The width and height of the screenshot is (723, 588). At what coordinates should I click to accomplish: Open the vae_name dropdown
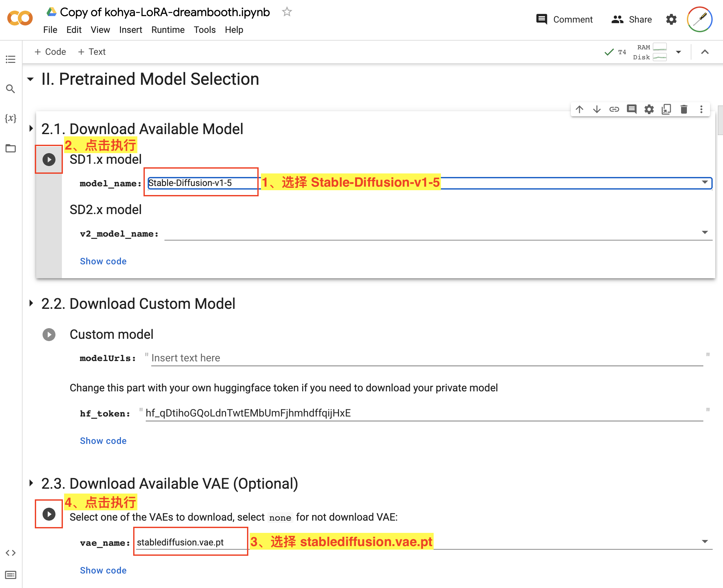[705, 541]
